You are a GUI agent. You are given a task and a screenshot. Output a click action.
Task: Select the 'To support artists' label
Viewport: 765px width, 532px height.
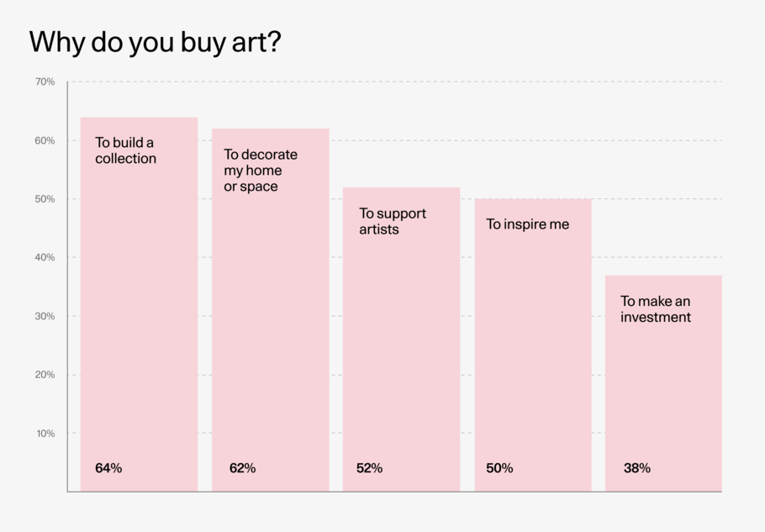point(393,221)
